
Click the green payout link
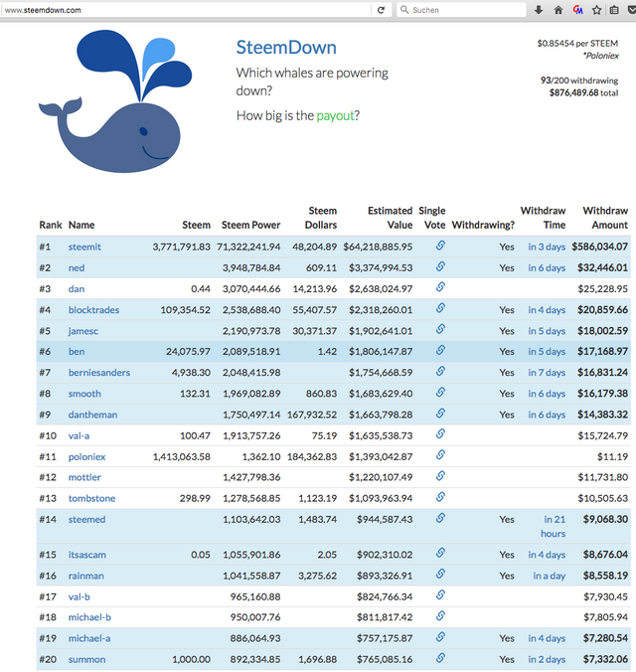point(335,115)
